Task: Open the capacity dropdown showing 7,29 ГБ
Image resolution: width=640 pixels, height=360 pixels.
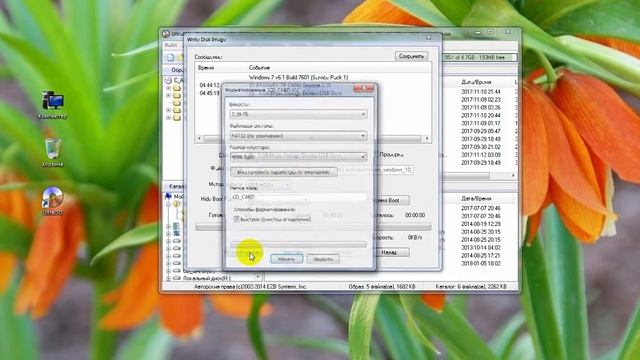Action: point(298,114)
